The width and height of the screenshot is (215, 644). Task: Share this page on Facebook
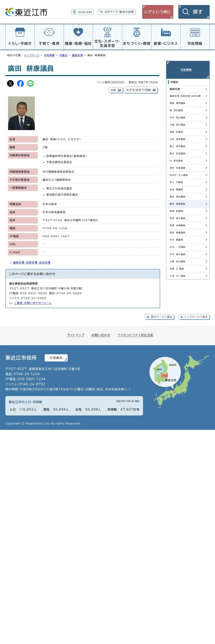pyautogui.click(x=20, y=83)
